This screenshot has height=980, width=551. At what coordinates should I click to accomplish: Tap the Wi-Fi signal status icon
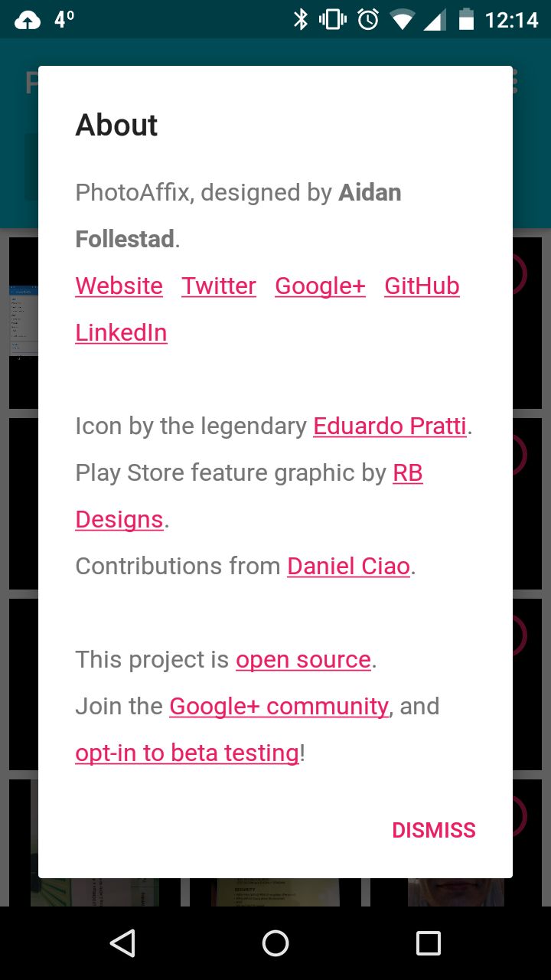tap(402, 20)
